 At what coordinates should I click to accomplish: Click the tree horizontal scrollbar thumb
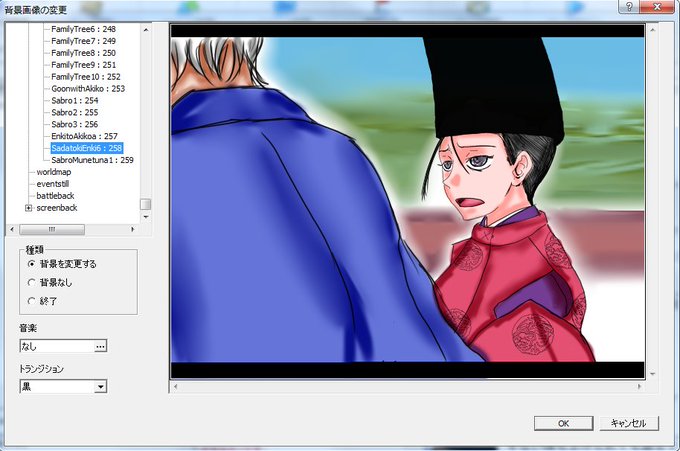pos(52,229)
